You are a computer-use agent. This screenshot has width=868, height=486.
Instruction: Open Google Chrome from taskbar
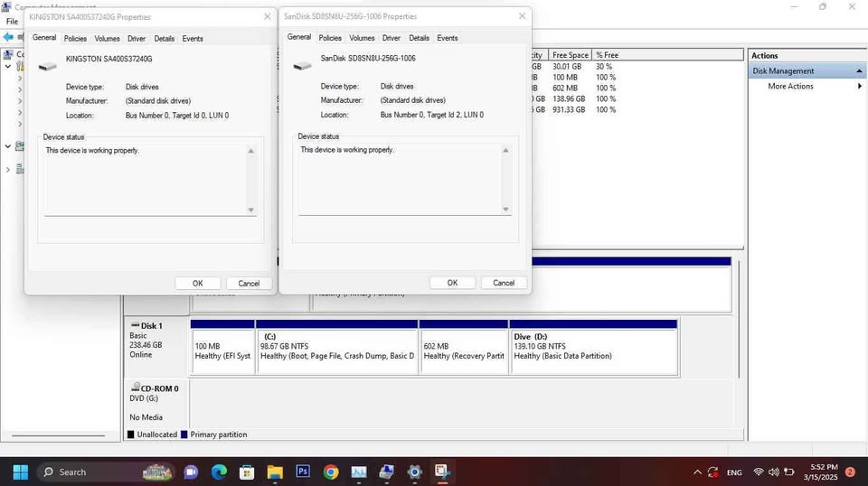(331, 472)
